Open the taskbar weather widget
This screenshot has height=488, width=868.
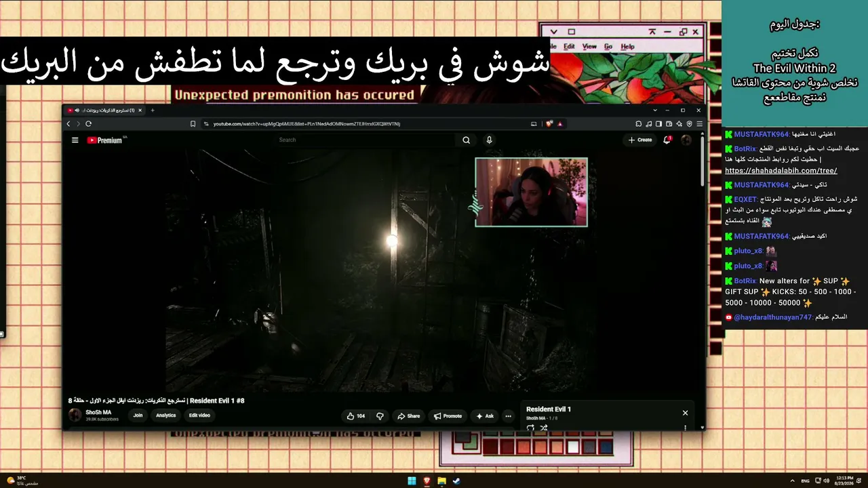pyautogui.click(x=22, y=481)
